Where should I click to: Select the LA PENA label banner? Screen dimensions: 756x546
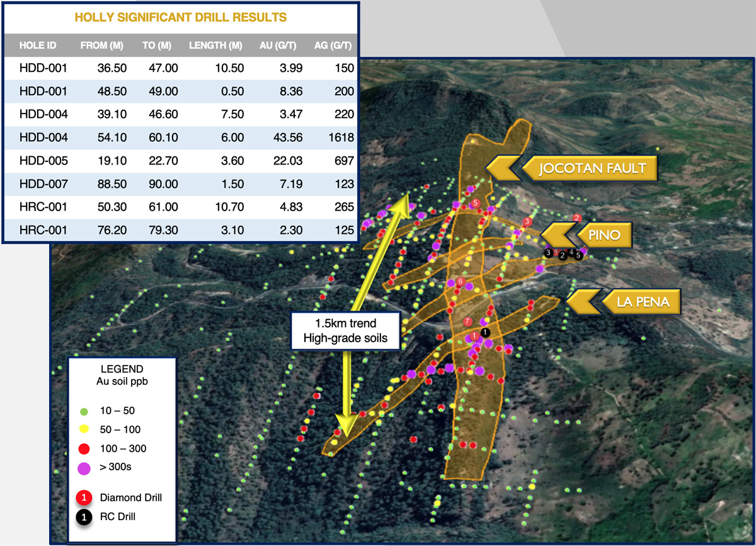tap(642, 301)
